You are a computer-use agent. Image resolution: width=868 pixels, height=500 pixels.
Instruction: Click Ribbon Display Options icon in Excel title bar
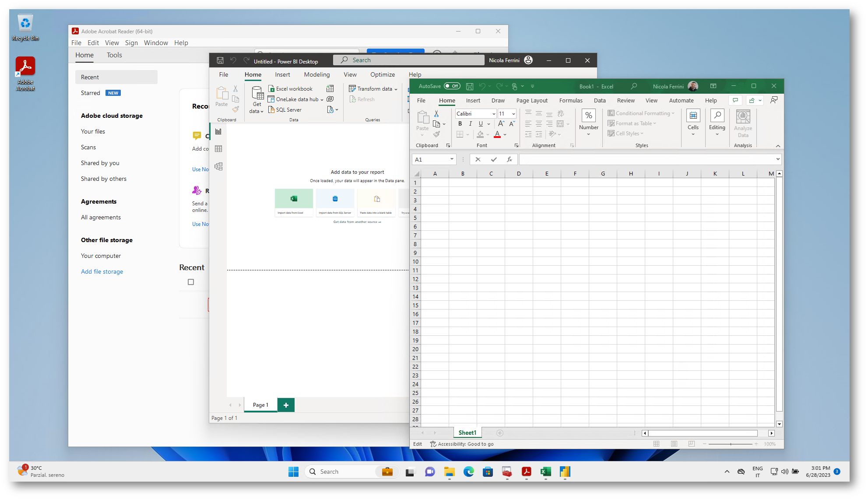click(713, 86)
